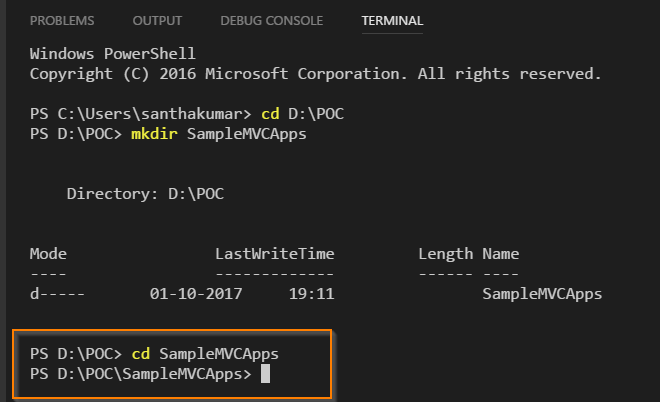Click the 'Length' column header
This screenshot has width=660, height=402.
(x=446, y=254)
